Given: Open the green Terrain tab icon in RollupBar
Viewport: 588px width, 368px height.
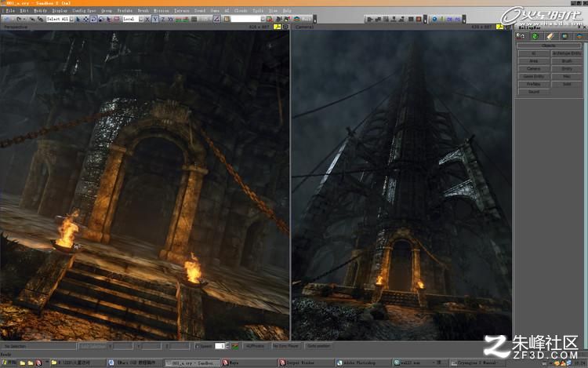Looking at the screenshot, I should point(535,36).
